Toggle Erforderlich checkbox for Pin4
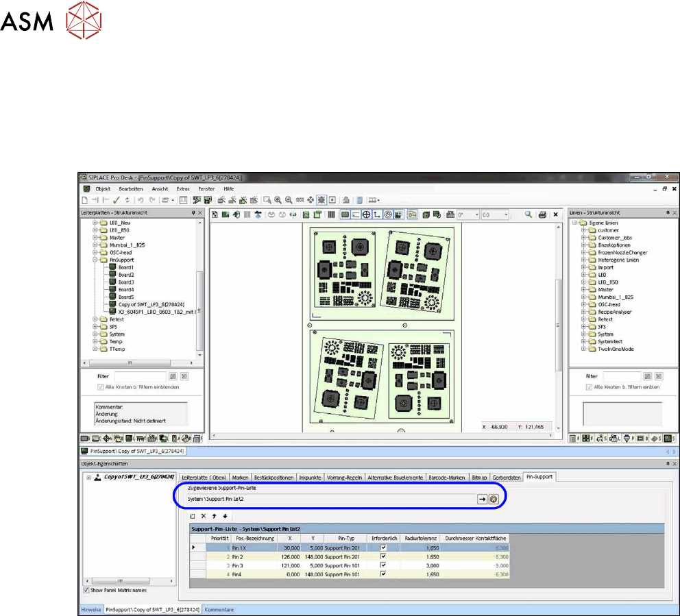680x616 pixels. (383, 574)
